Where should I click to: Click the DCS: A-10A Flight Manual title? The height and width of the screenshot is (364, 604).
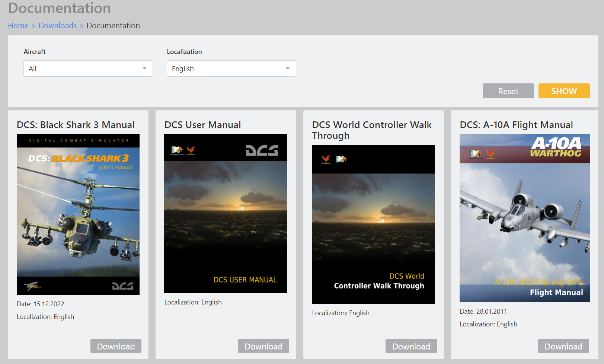click(516, 125)
